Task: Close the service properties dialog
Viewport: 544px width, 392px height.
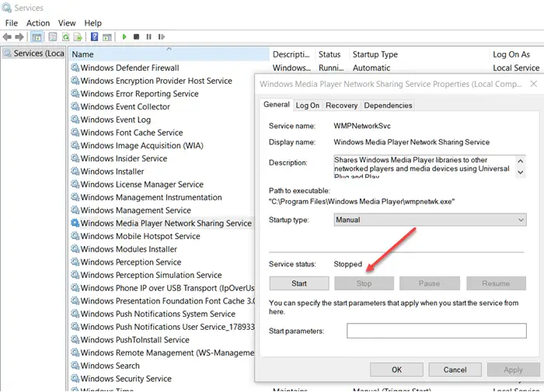Action: (x=534, y=84)
